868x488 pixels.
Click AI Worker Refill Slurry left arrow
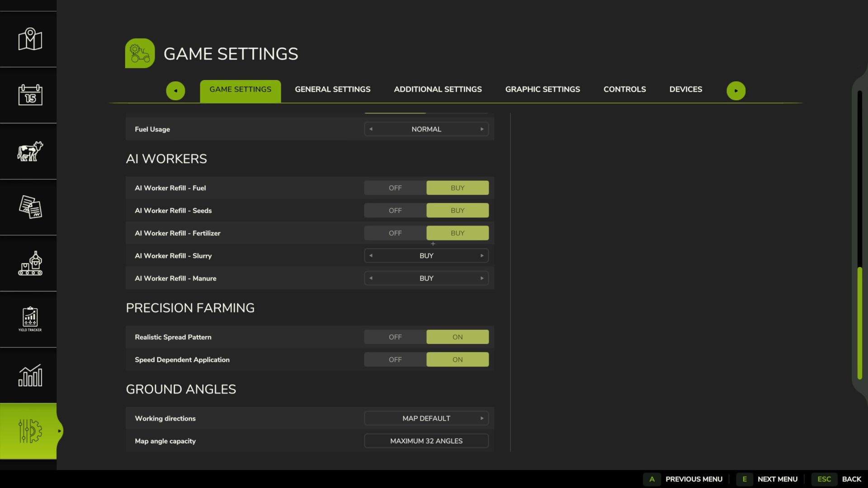tap(371, 256)
